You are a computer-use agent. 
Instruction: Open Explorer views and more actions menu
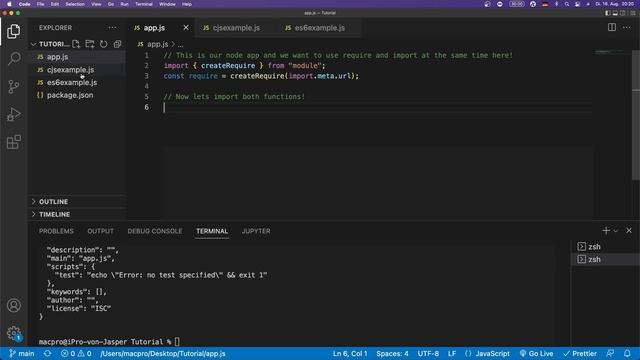112,28
